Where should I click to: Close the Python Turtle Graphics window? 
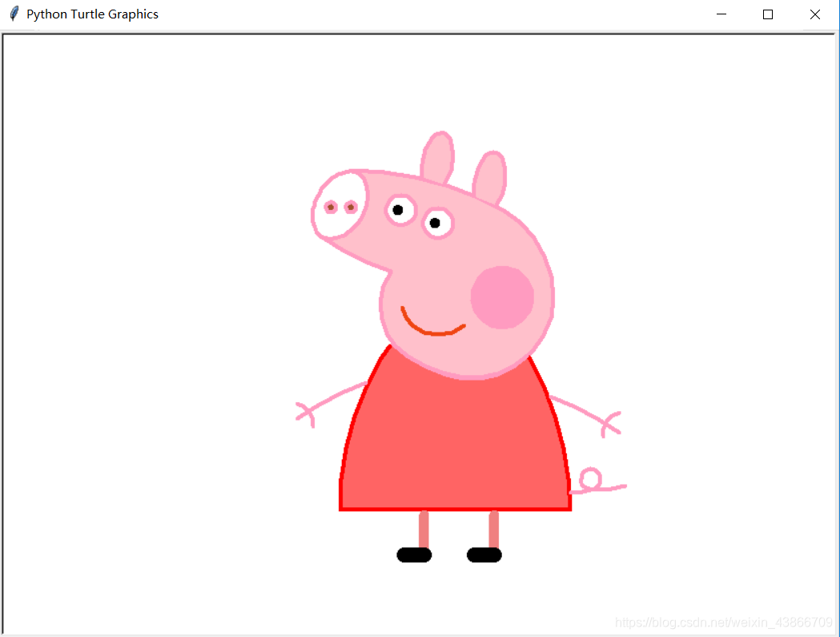click(815, 14)
